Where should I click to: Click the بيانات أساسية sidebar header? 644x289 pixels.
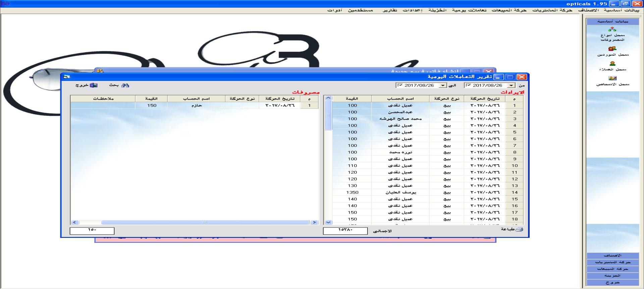pyautogui.click(x=612, y=21)
